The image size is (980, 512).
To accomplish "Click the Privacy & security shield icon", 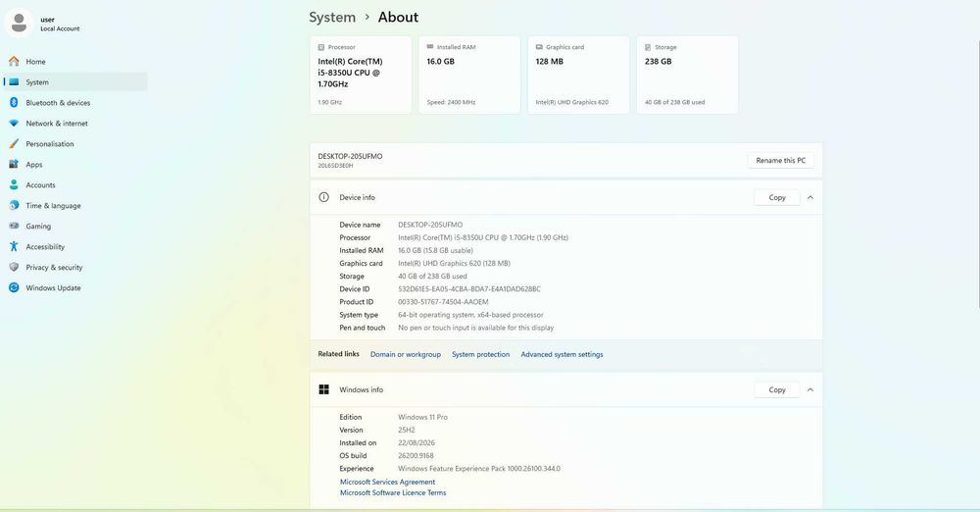I will click(14, 267).
